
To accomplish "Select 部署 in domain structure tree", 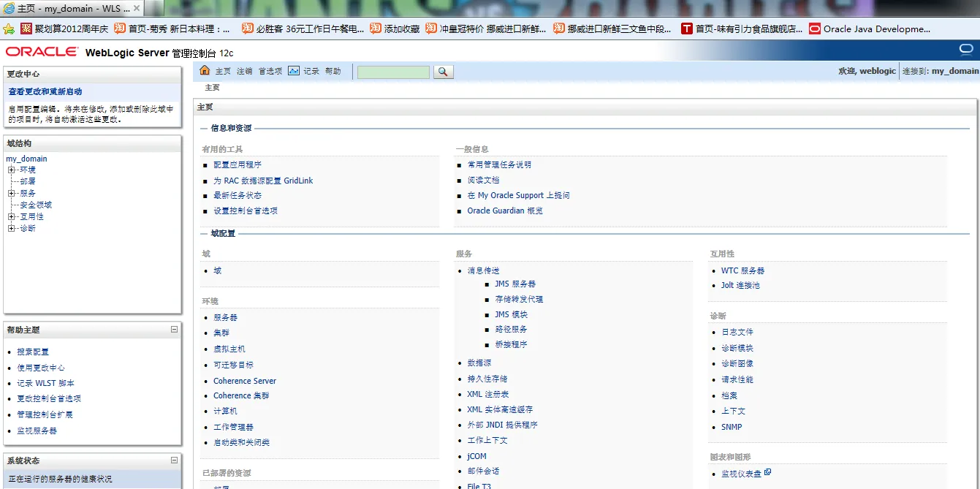I will 28,181.
